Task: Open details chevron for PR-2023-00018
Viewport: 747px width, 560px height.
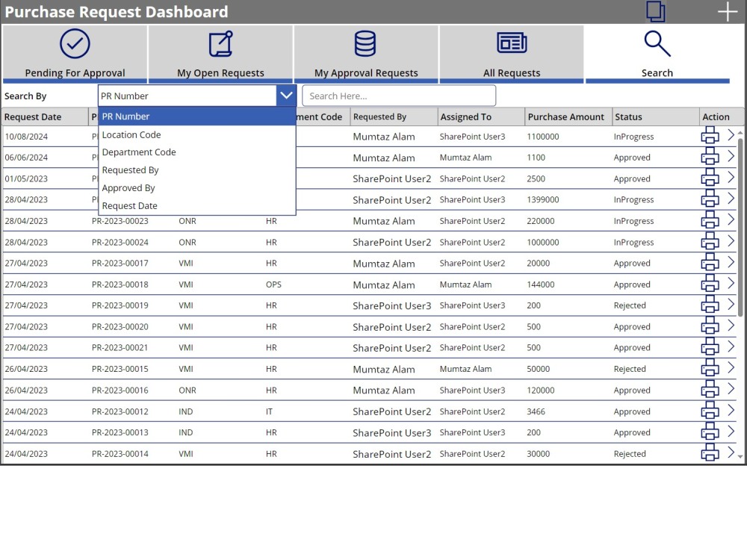Action: click(x=731, y=283)
